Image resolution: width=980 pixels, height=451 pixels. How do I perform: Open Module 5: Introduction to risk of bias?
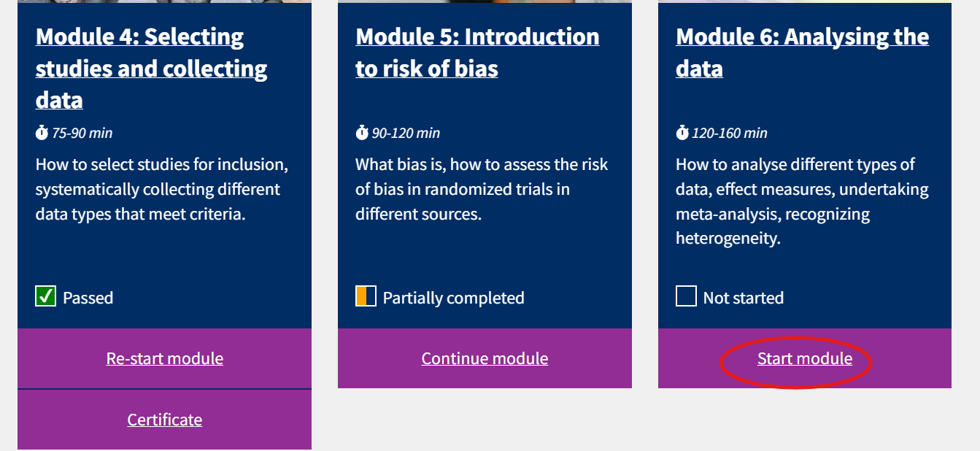point(478,53)
